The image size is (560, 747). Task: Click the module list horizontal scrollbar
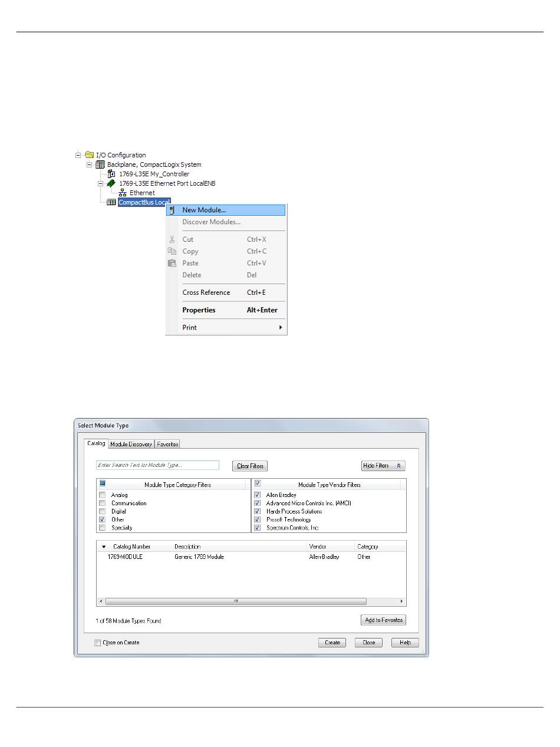coord(236,601)
